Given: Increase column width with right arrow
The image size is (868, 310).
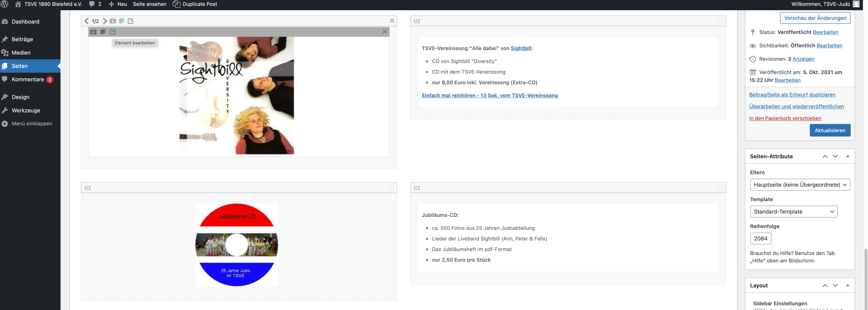Looking at the screenshot, I should 105,21.
